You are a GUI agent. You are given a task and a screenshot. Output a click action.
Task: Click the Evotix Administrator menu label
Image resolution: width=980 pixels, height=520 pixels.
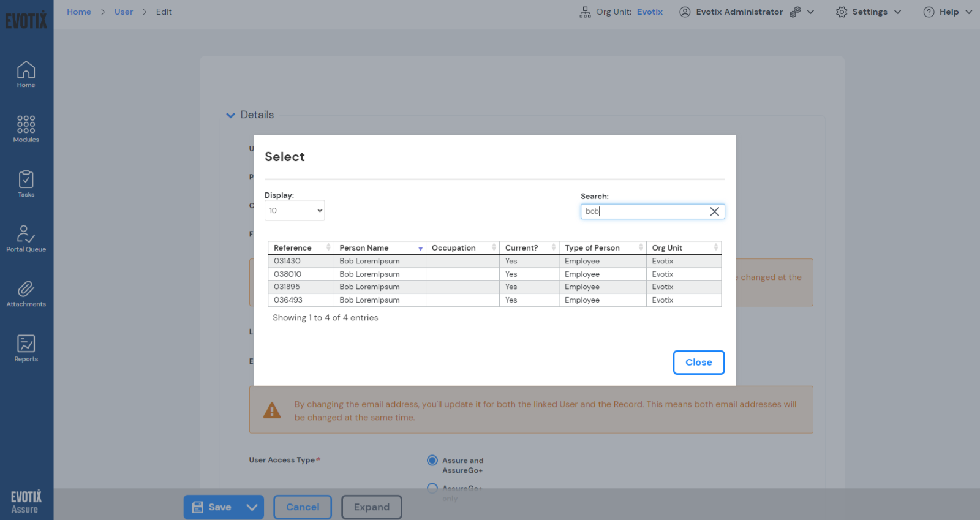pos(739,12)
